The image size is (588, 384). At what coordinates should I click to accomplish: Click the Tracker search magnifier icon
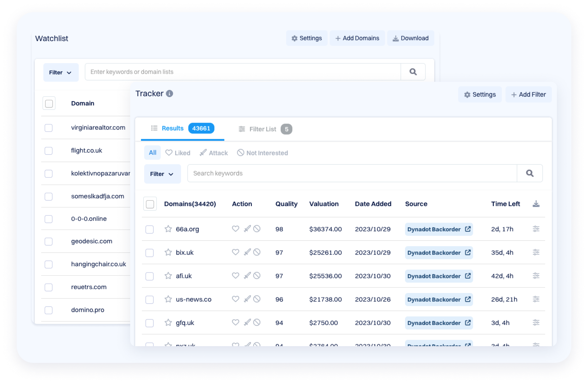pos(530,173)
